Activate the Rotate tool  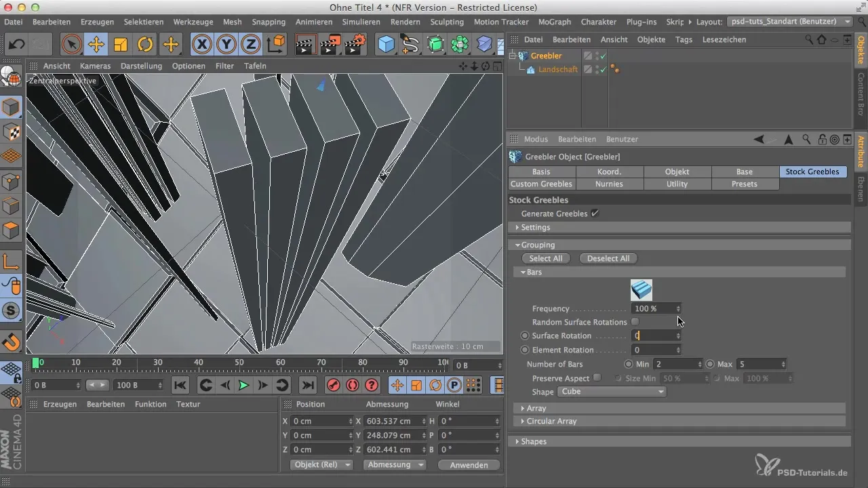(x=145, y=45)
